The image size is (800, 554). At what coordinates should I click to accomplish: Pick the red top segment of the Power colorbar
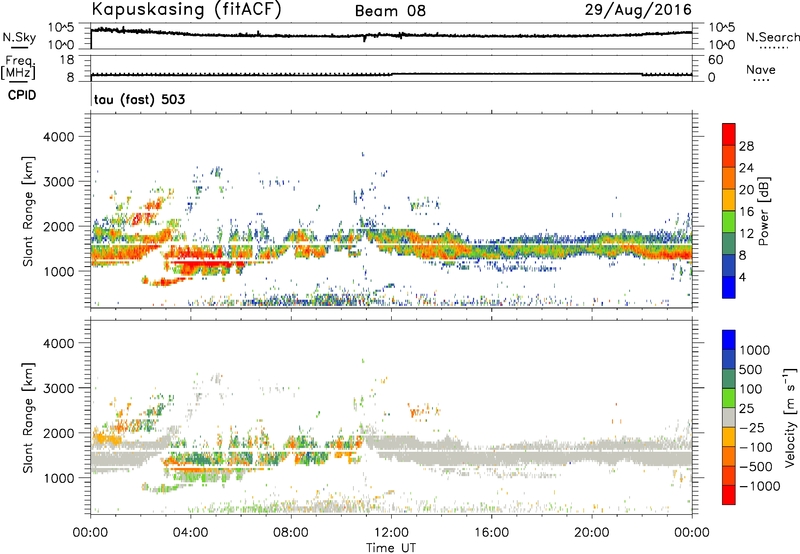[729, 134]
